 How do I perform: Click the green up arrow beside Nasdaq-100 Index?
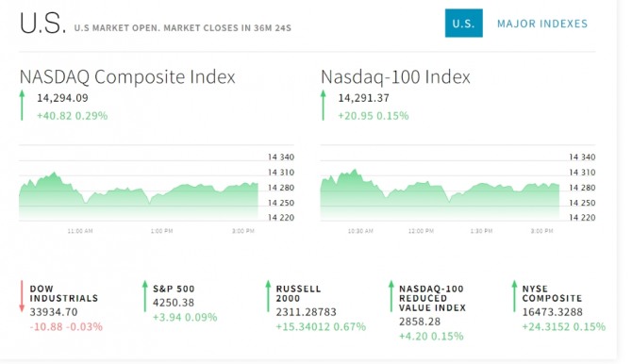point(323,106)
